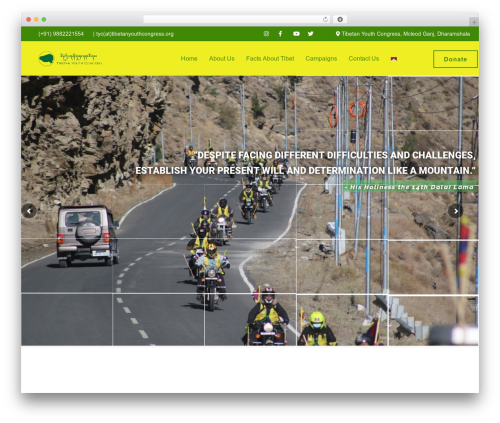Click the Mcleod Ganj, Dharamshala address text
Screen dimensions: 500x423
(x=406, y=34)
